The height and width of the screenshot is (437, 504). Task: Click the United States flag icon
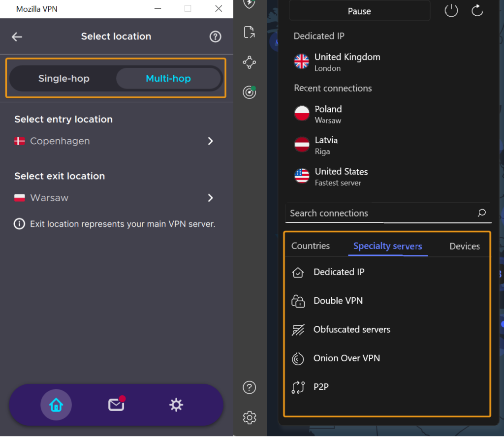pos(302,176)
